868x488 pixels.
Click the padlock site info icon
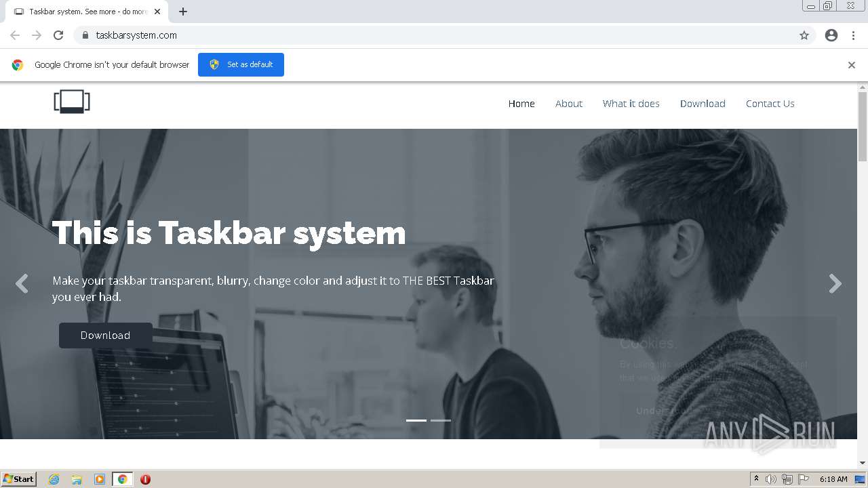pyautogui.click(x=85, y=35)
